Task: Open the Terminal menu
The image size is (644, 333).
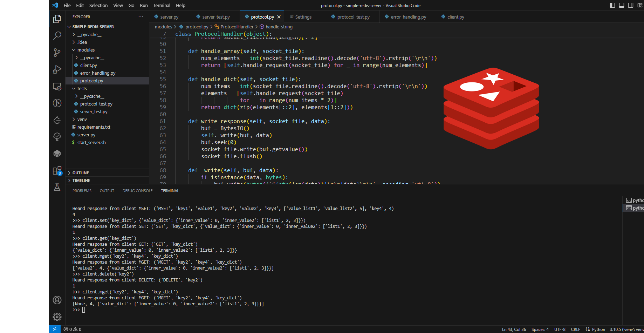Action: click(162, 5)
